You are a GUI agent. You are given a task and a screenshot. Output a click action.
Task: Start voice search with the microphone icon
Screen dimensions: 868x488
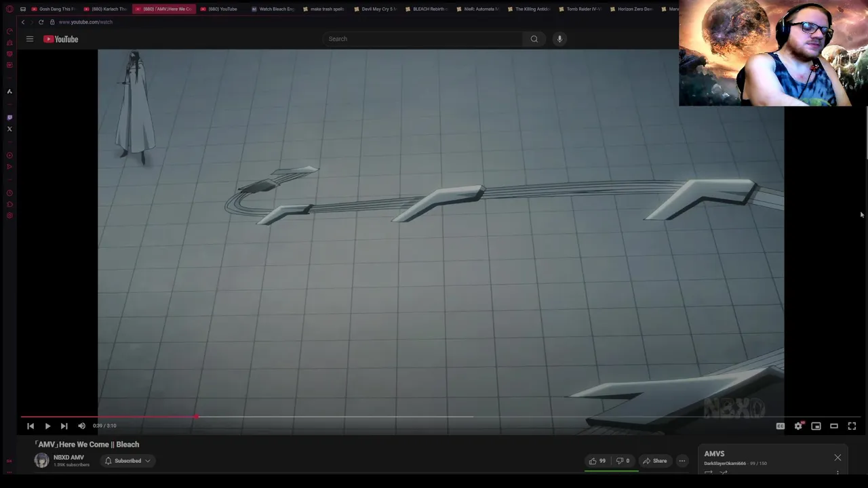pyautogui.click(x=559, y=39)
